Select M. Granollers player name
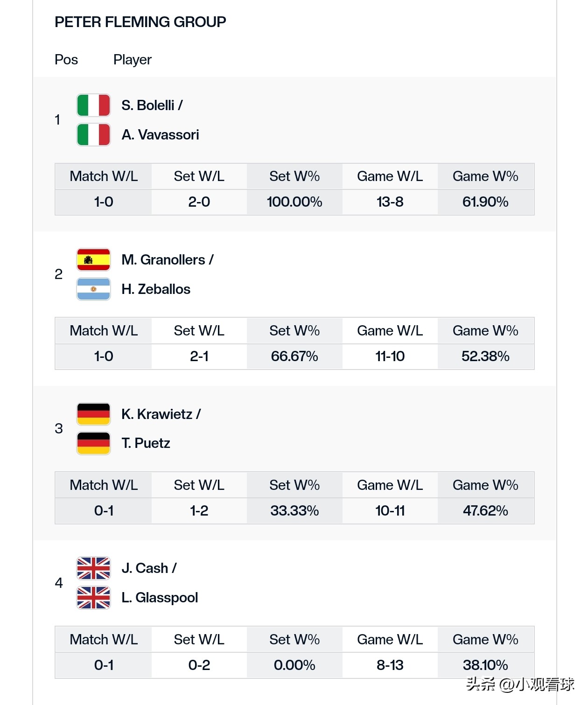 tap(163, 260)
